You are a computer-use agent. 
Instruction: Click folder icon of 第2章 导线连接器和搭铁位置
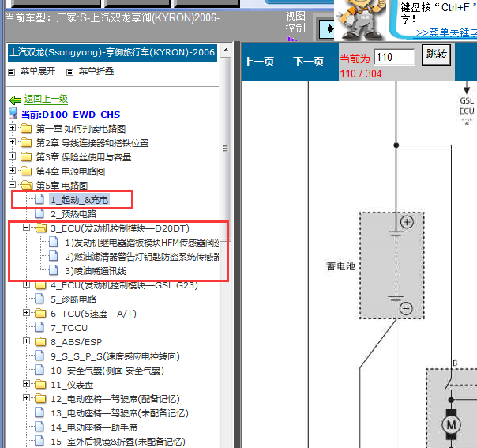click(x=27, y=142)
